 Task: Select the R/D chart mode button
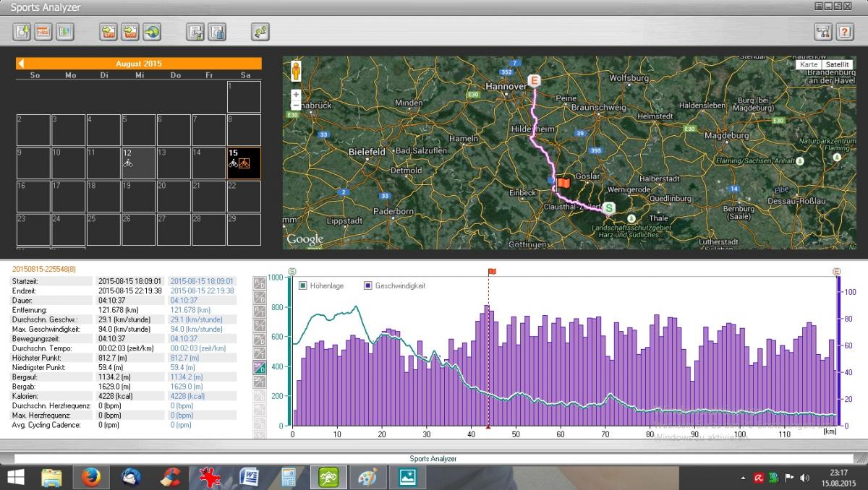(x=260, y=283)
